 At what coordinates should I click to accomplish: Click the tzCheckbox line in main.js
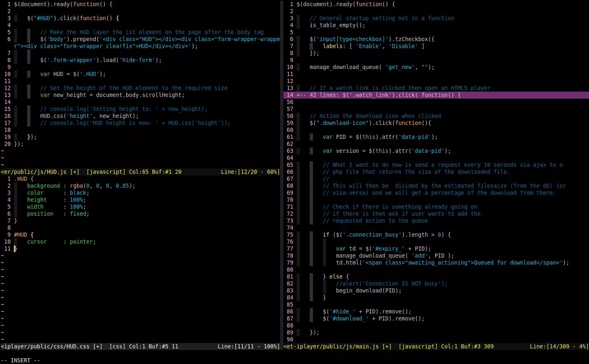(x=372, y=39)
